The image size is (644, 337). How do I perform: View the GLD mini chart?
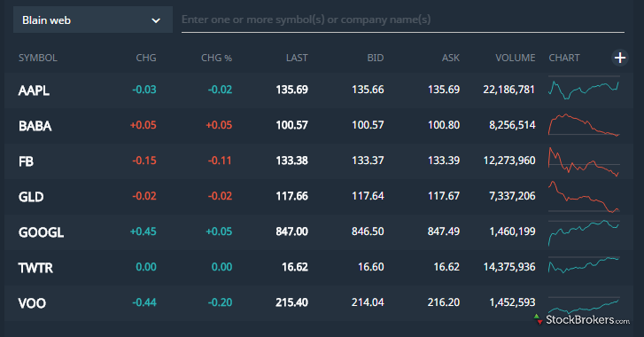tap(584, 197)
